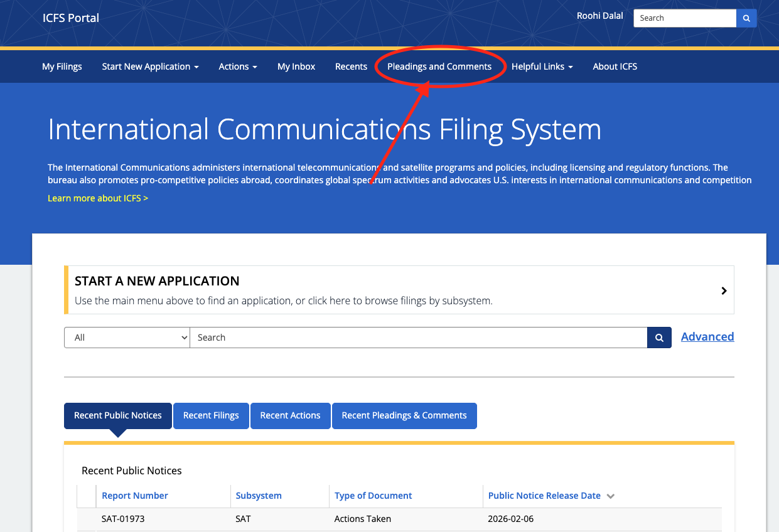
Task: Open the Actions dropdown menu
Action: [238, 66]
